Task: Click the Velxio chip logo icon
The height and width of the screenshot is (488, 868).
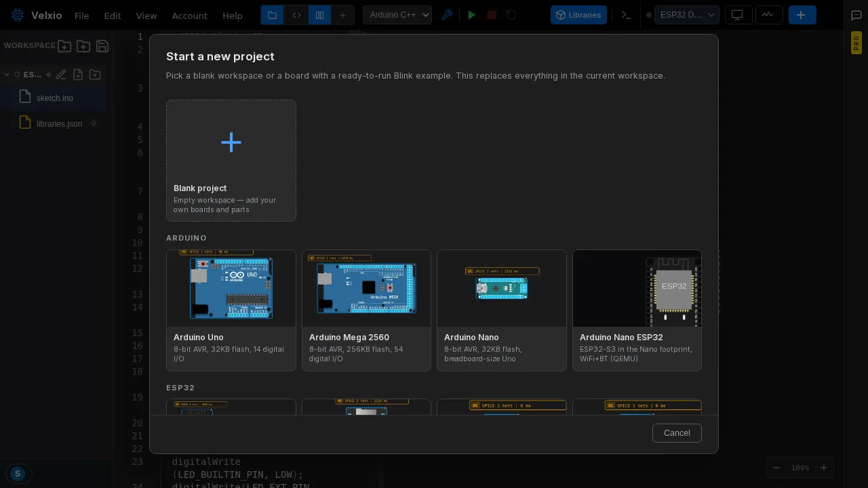Action: tap(18, 15)
